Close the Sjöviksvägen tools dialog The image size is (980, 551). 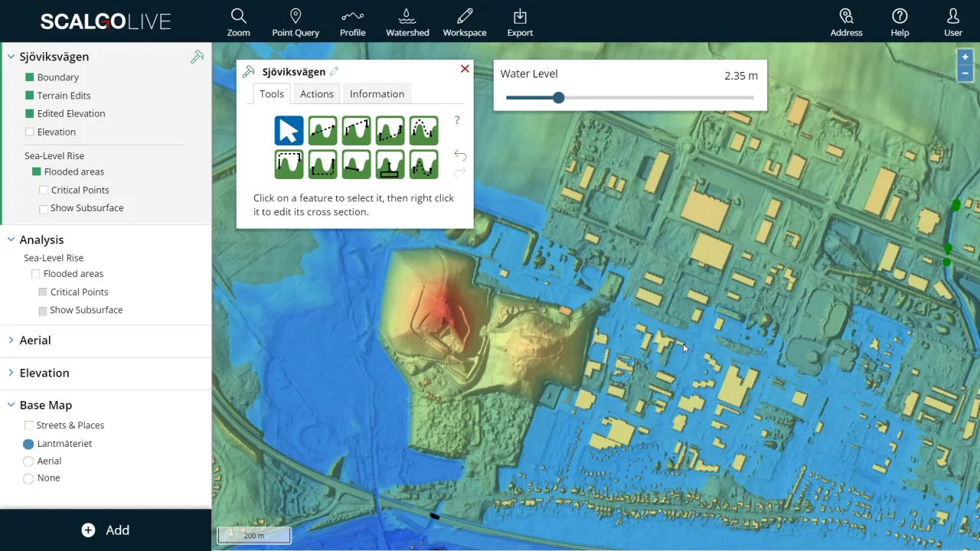(x=465, y=69)
